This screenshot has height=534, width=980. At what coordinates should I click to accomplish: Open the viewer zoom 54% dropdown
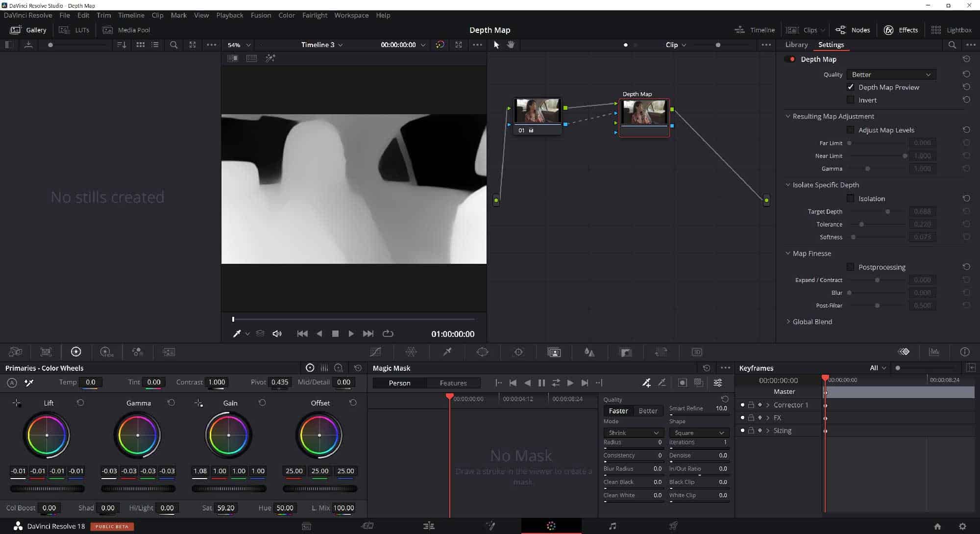coord(239,45)
